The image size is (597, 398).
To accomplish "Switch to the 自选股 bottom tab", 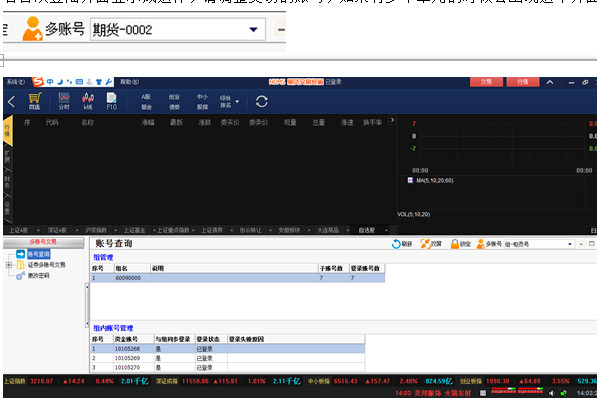I will pyautogui.click(x=367, y=230).
